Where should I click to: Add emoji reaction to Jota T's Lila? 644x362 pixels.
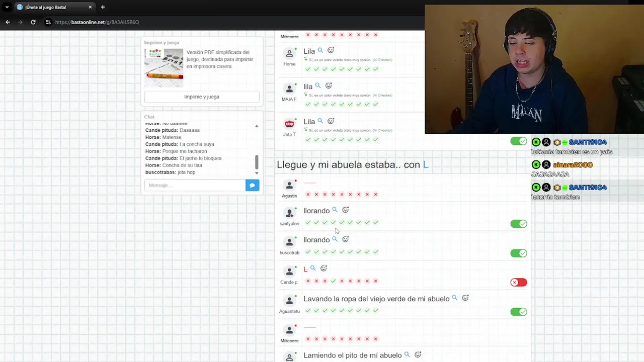click(331, 121)
